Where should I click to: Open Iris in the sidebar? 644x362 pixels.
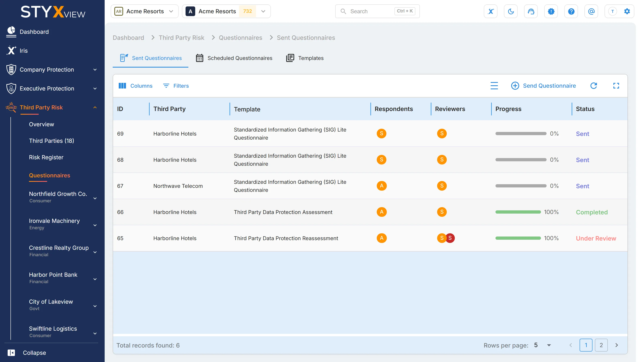(x=24, y=51)
